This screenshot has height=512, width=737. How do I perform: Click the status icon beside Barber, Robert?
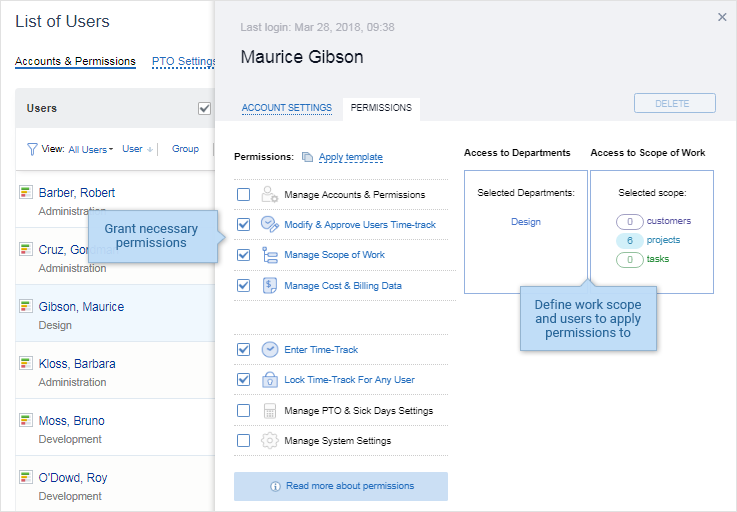[x=26, y=192]
